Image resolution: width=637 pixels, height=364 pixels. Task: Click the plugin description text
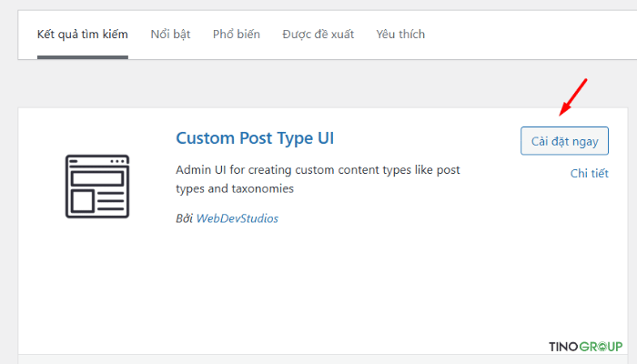pyautogui.click(x=318, y=179)
